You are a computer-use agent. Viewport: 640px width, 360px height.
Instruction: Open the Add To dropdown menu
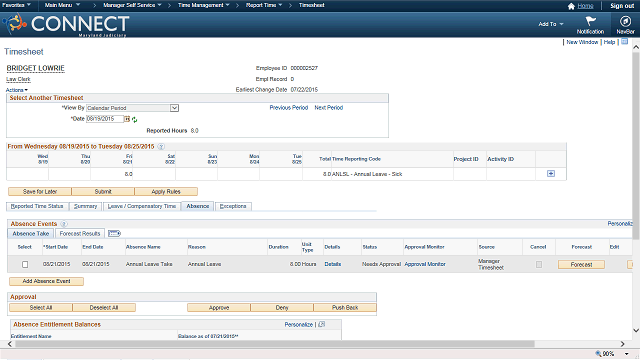(x=550, y=24)
